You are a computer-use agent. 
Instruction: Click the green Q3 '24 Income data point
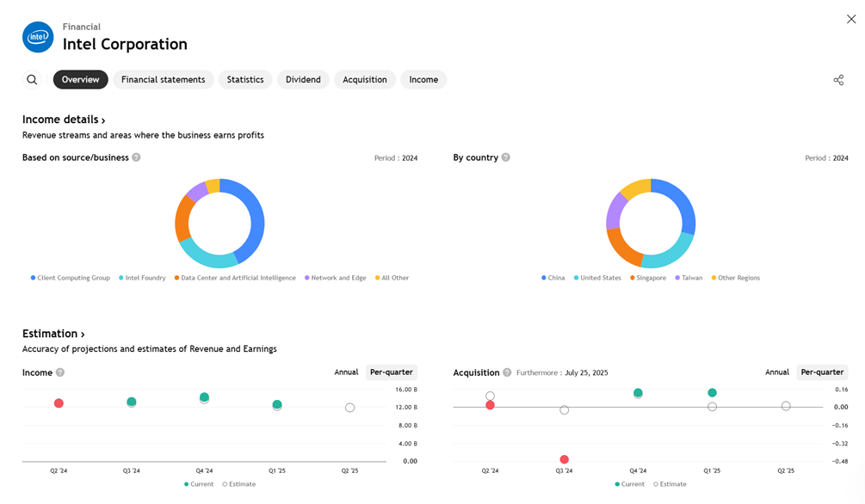tap(132, 402)
